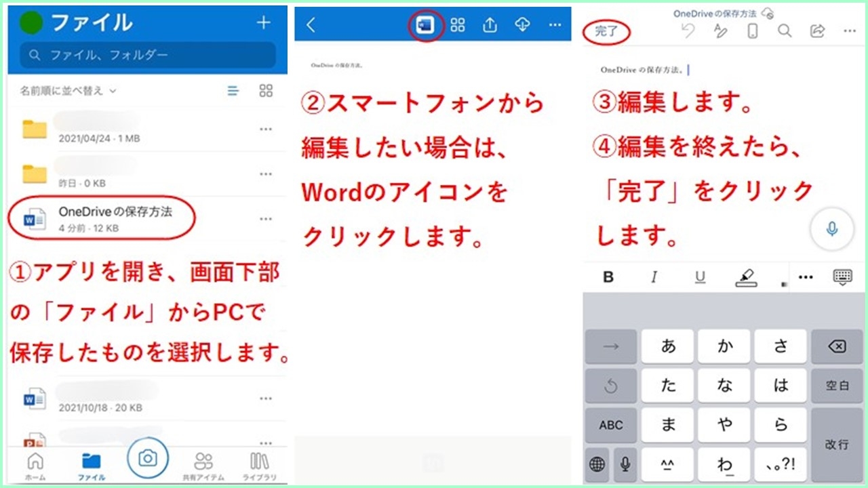
Task: Open the draw pen formatting icon
Action: pyautogui.click(x=721, y=31)
